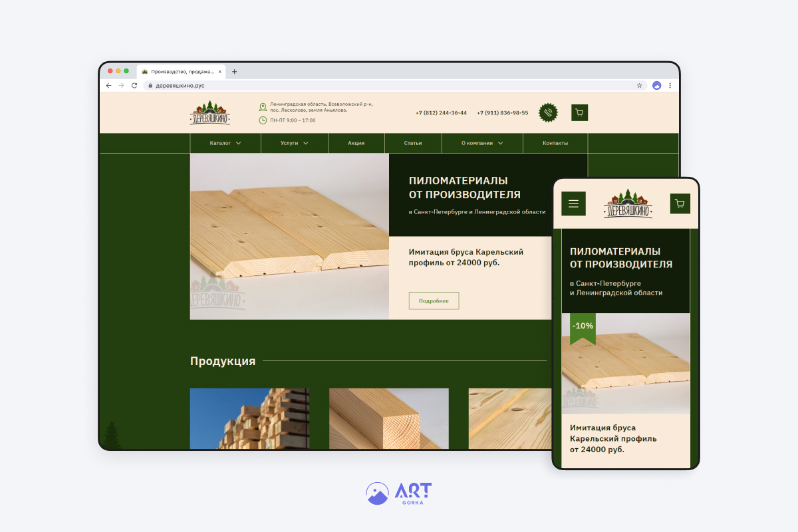Image resolution: width=798 pixels, height=532 pixels.
Task: Click desktop в Санкт-Петербурге и Ленинградской области text
Action: [x=477, y=212]
